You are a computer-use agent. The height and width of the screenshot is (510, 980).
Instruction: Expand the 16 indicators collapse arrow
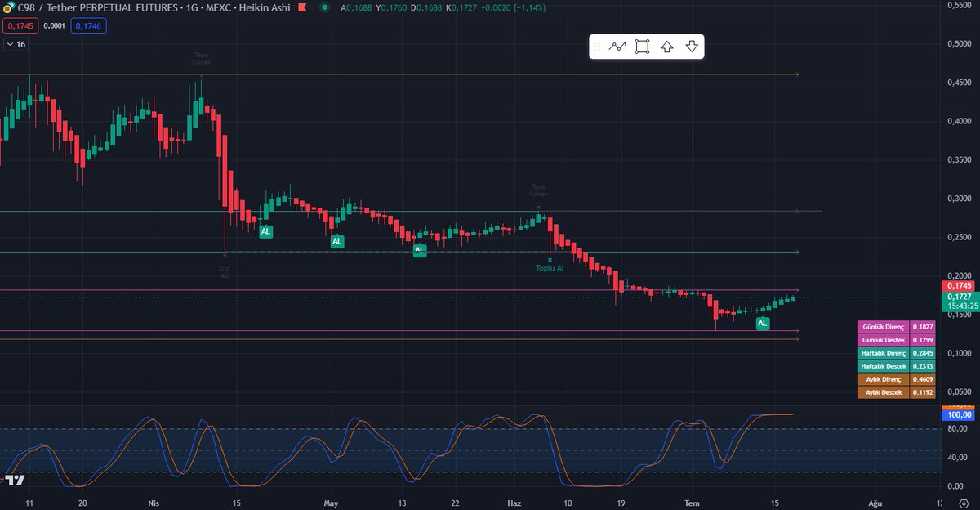tap(10, 44)
